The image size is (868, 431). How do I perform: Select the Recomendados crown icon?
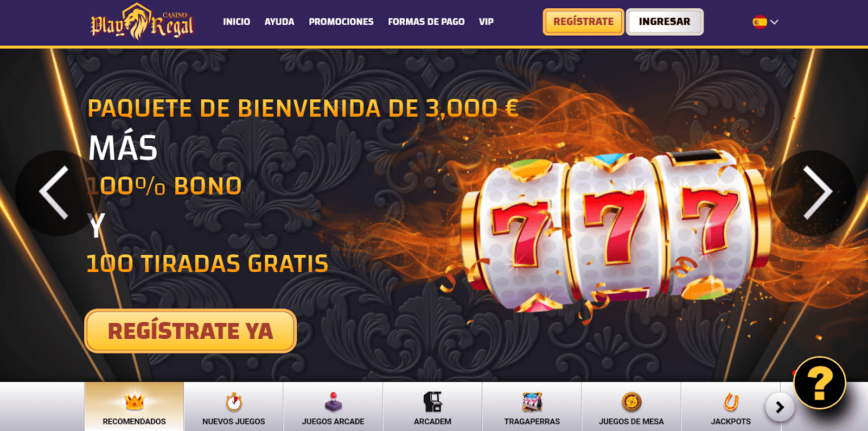coord(134,402)
